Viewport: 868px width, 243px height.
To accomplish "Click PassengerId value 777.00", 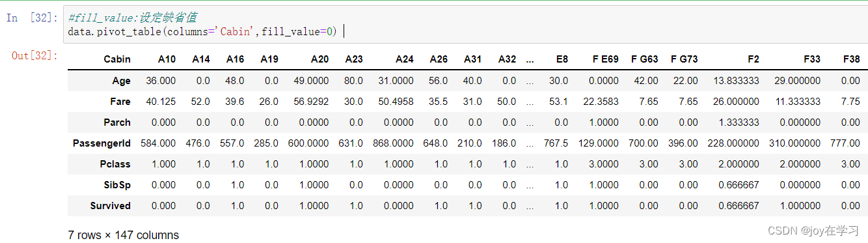I will click(845, 143).
